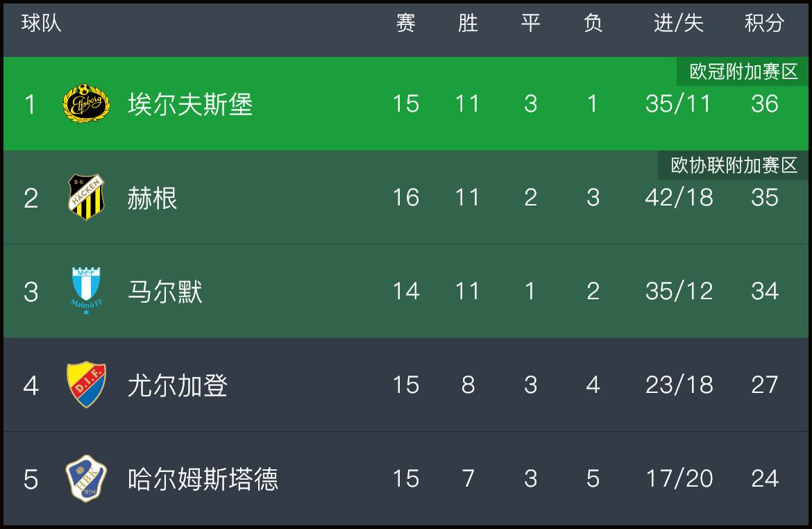
Task: Open team 埃尔夫斯堡
Action: click(190, 104)
